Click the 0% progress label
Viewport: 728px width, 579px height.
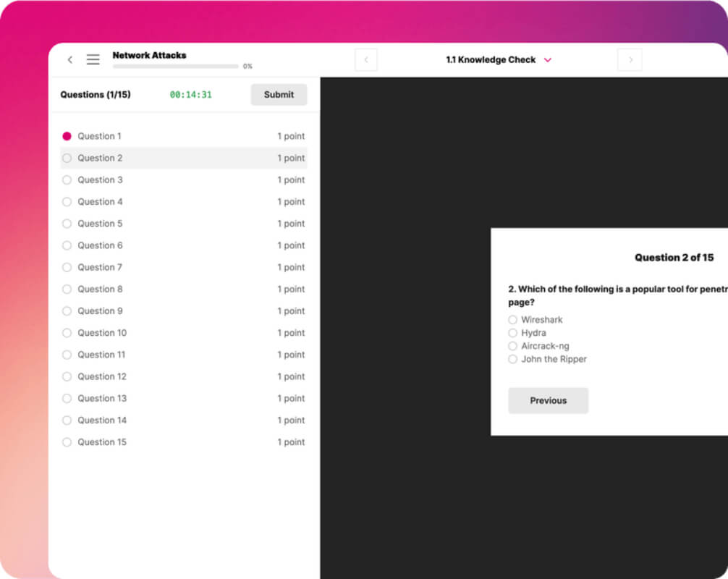[x=248, y=67]
